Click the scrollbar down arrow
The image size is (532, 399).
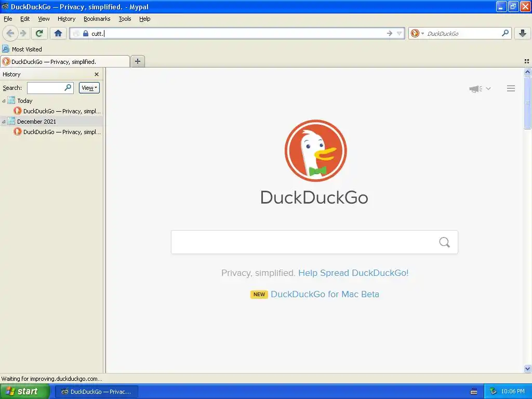[x=527, y=368]
